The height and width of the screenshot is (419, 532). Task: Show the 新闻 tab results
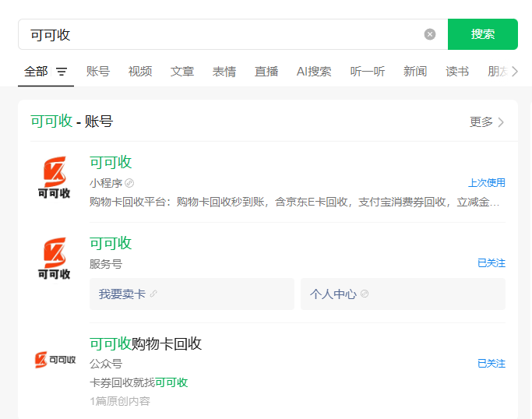[415, 72]
